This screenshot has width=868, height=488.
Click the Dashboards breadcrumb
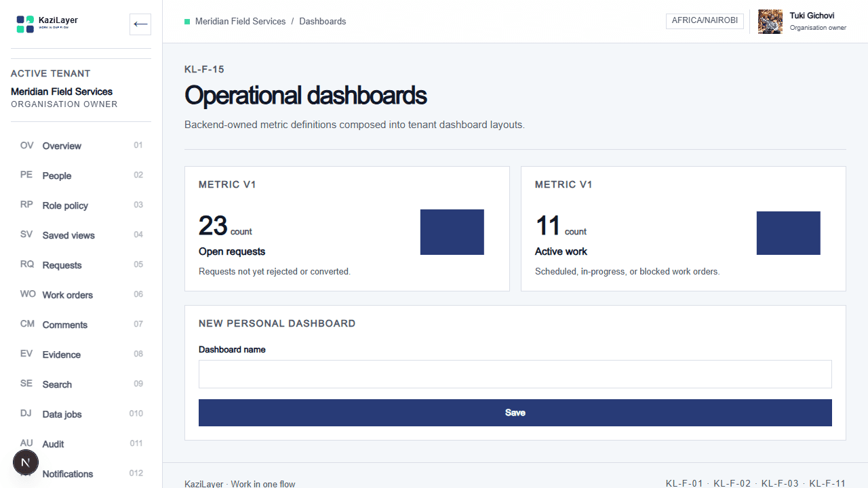tap(323, 22)
